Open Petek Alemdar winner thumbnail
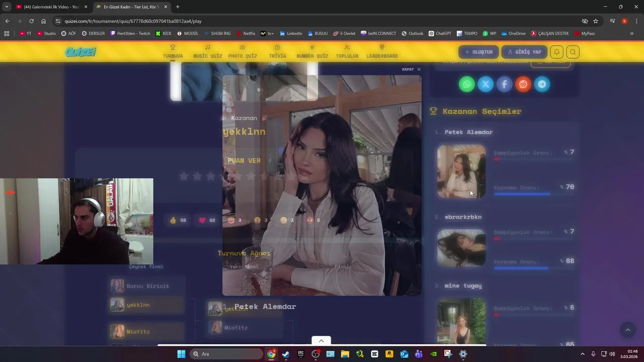The width and height of the screenshot is (644, 362). coord(461,171)
